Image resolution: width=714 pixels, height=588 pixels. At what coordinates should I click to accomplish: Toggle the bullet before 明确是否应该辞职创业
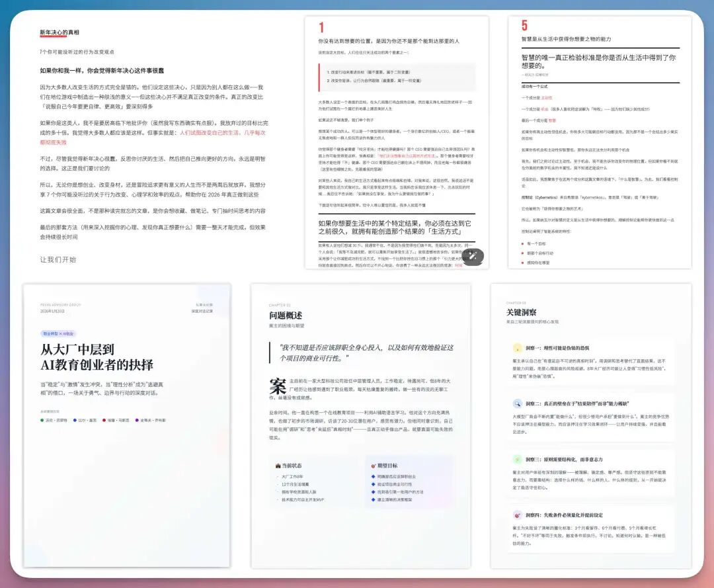pos(372,476)
